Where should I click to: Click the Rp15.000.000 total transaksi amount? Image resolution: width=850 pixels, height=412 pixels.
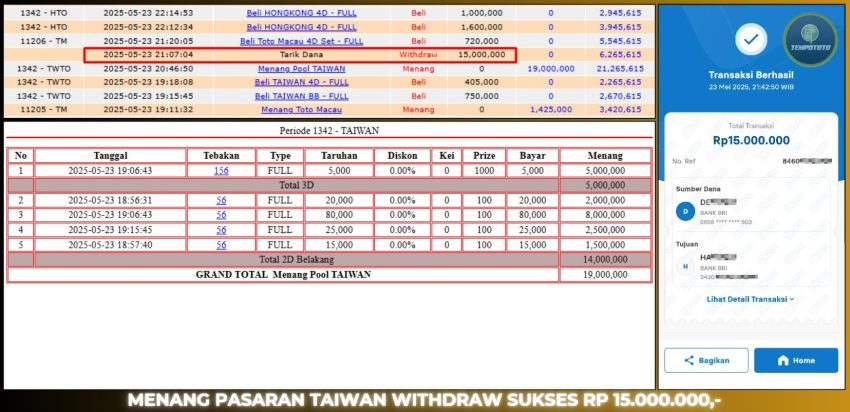point(751,141)
